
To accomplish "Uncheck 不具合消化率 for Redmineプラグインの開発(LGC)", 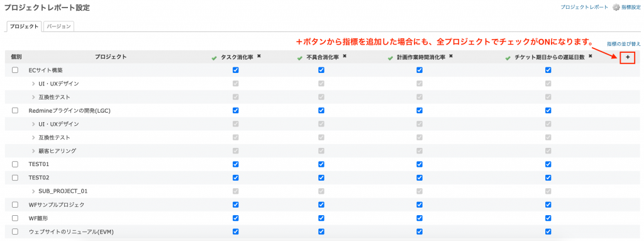I will [x=321, y=111].
